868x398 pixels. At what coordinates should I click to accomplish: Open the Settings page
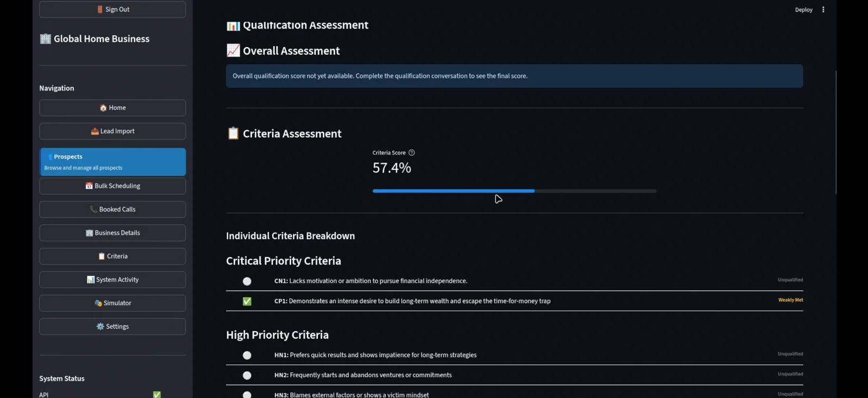click(112, 326)
